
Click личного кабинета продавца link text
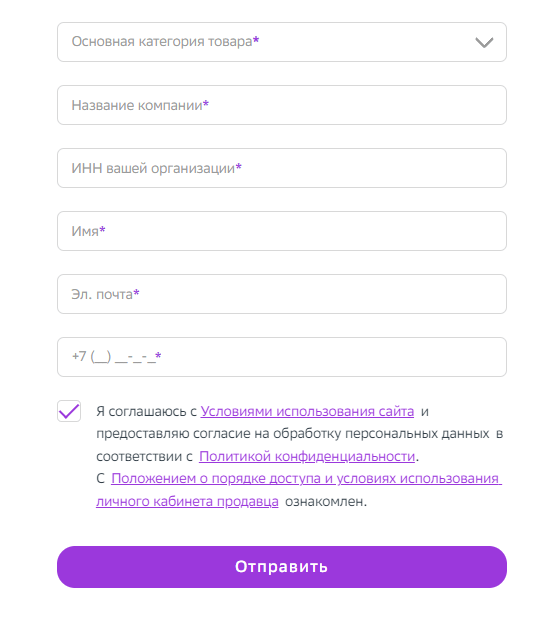187,501
